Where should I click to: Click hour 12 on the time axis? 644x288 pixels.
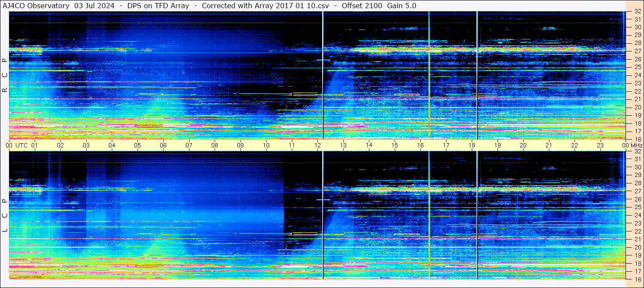pos(318,145)
